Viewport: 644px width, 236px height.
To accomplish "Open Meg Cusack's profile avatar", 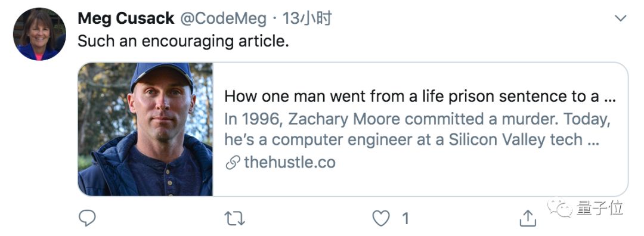I will (39, 34).
